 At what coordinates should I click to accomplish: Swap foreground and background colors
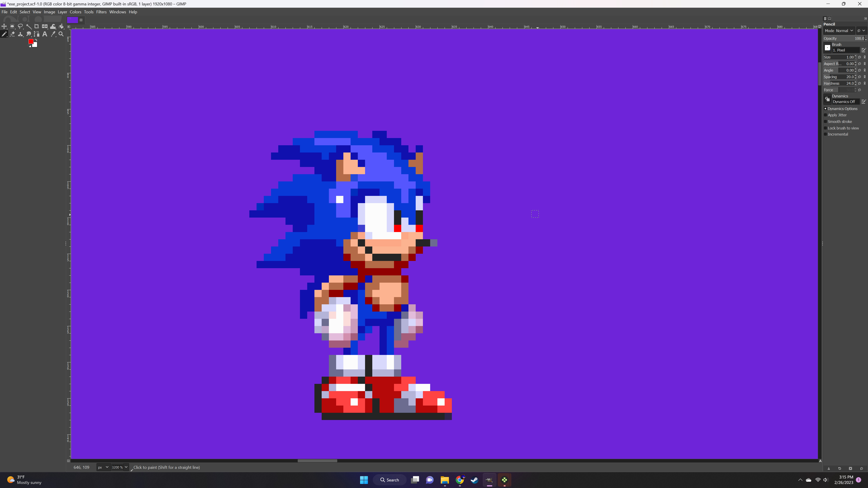tap(36, 40)
